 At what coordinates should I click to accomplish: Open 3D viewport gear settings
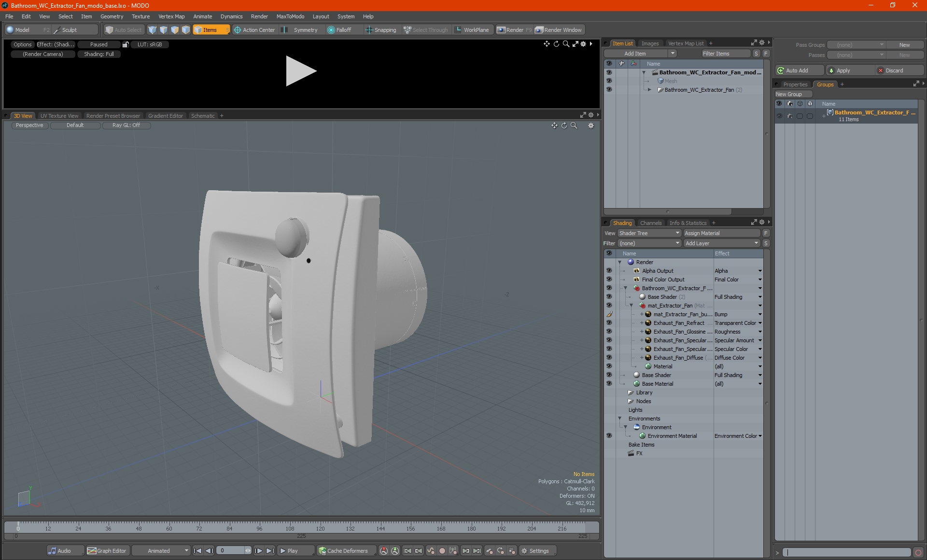[x=591, y=126]
